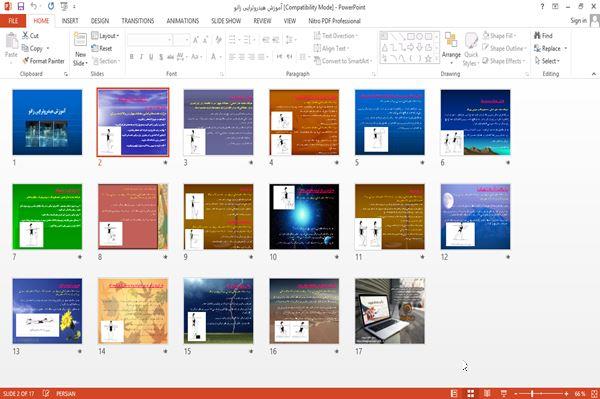
Task: Toggle Italic formatting button
Action: coord(141,57)
